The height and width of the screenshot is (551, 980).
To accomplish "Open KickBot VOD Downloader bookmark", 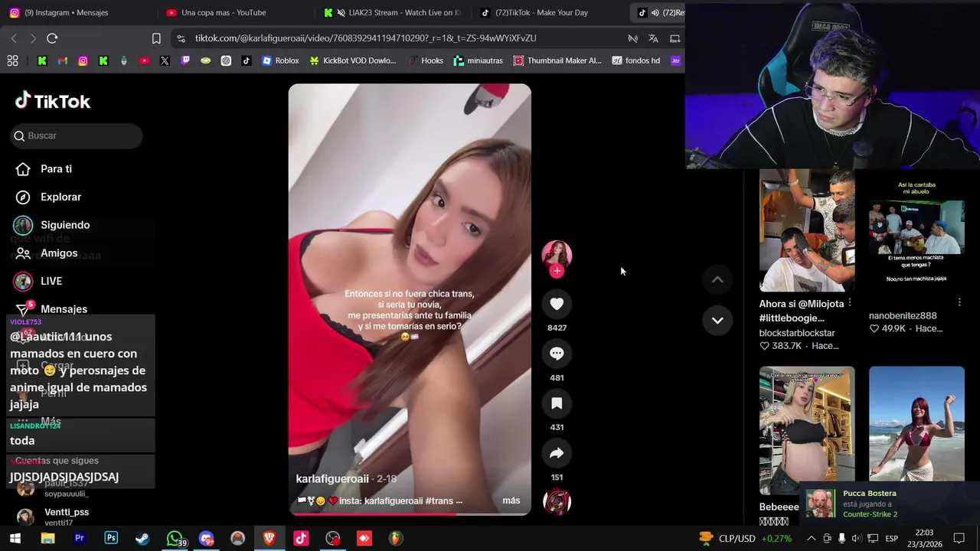I will (x=352, y=60).
